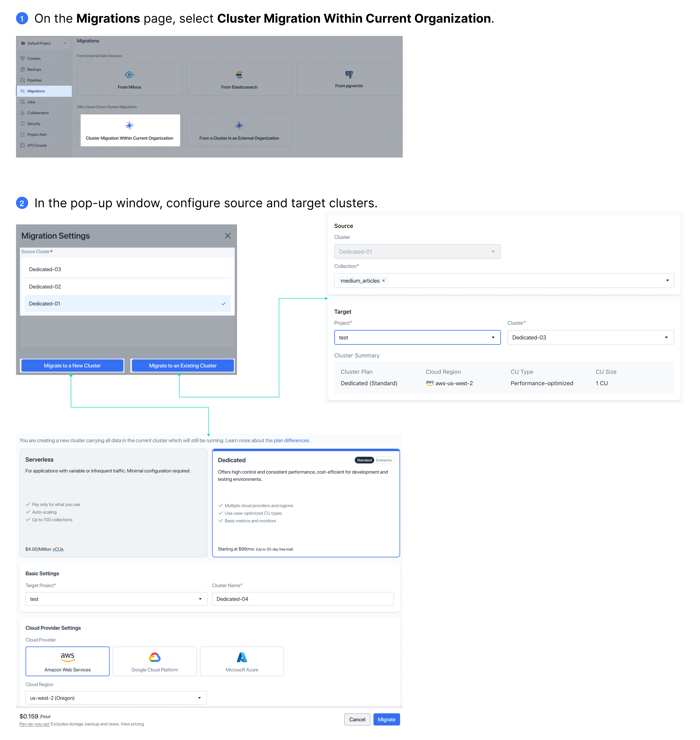Open Collaborators in the sidebar
700x740 pixels.
tap(44, 113)
